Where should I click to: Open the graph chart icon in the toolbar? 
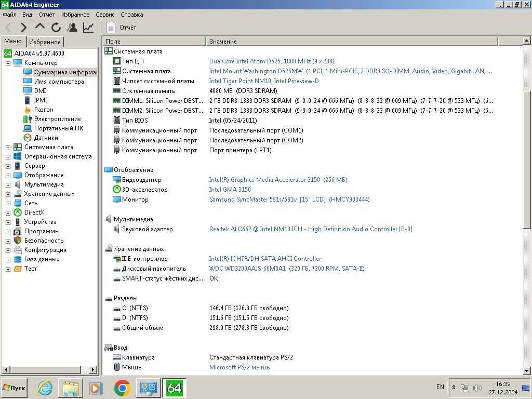[x=88, y=28]
